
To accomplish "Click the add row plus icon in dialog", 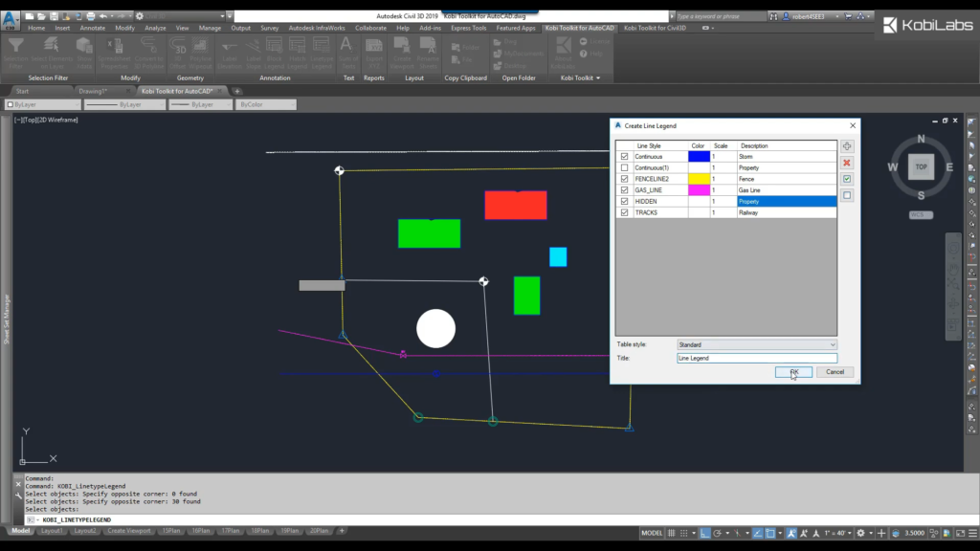I will click(847, 146).
